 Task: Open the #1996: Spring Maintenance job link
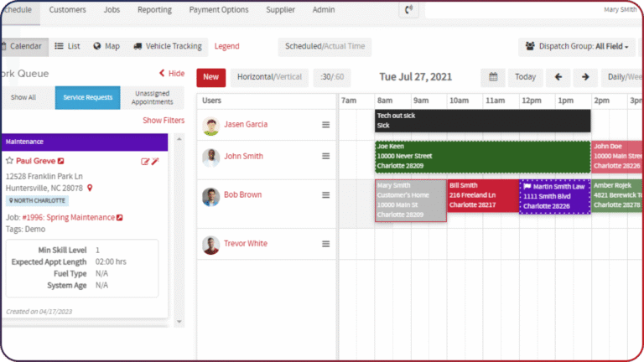(69, 218)
